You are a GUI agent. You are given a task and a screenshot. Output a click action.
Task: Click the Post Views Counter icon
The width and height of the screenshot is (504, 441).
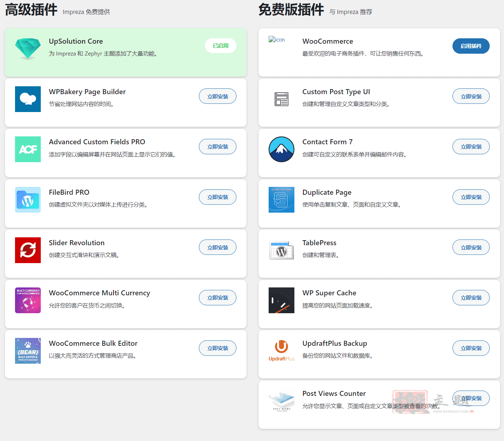click(282, 401)
